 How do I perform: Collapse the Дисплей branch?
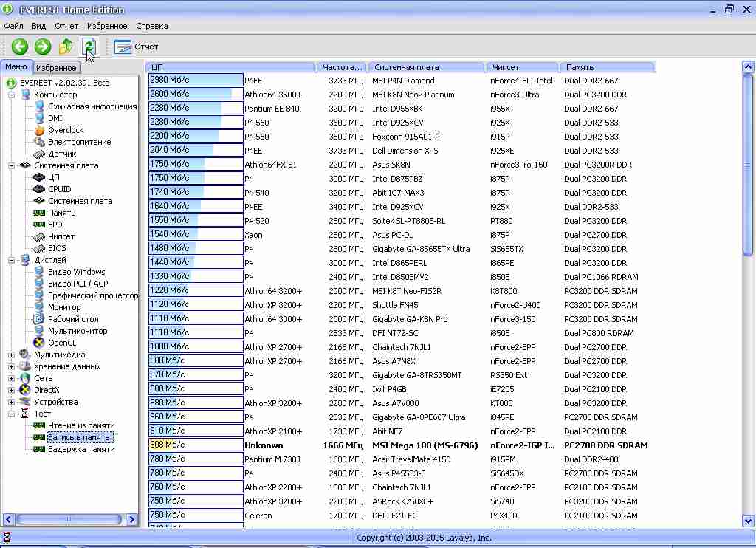coord(11,260)
